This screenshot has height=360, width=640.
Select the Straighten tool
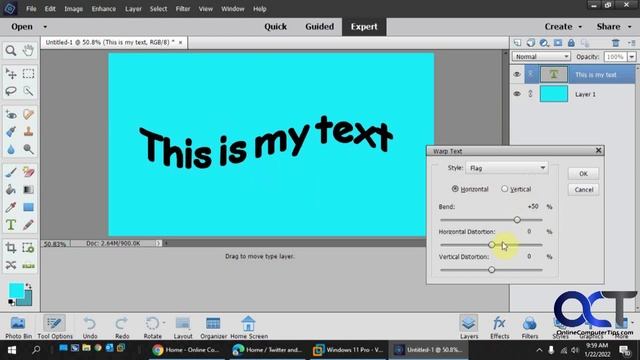point(28,265)
